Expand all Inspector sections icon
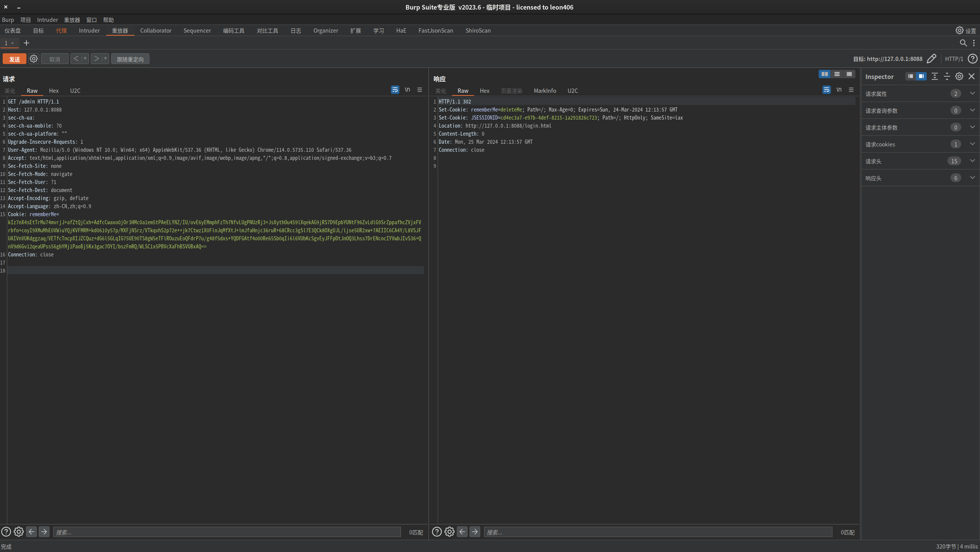 (x=934, y=76)
